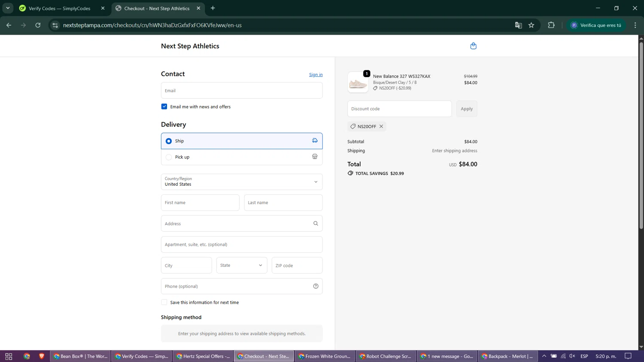Click the TOTAL SAVINGS $20.99 text
The image size is (644, 362).
380,174
